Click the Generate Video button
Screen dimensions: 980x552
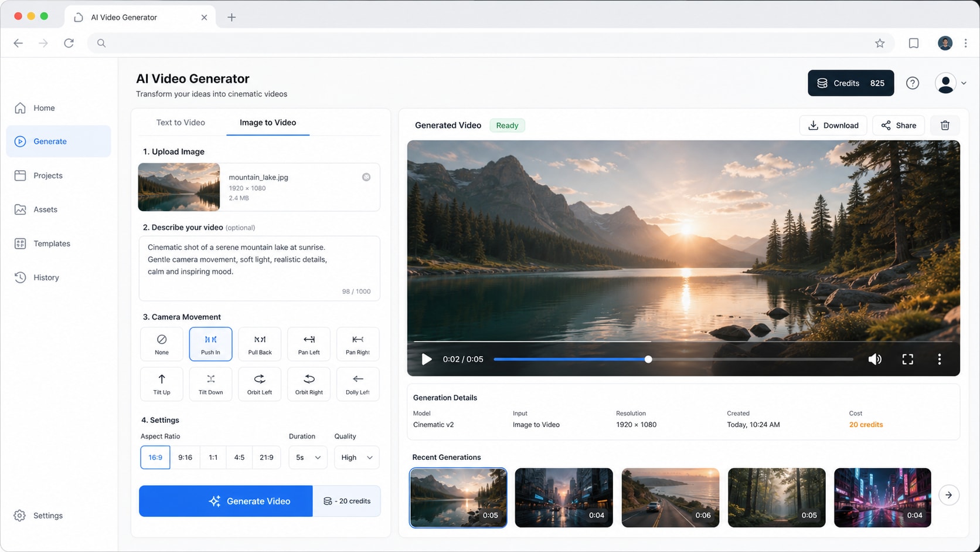pos(226,501)
